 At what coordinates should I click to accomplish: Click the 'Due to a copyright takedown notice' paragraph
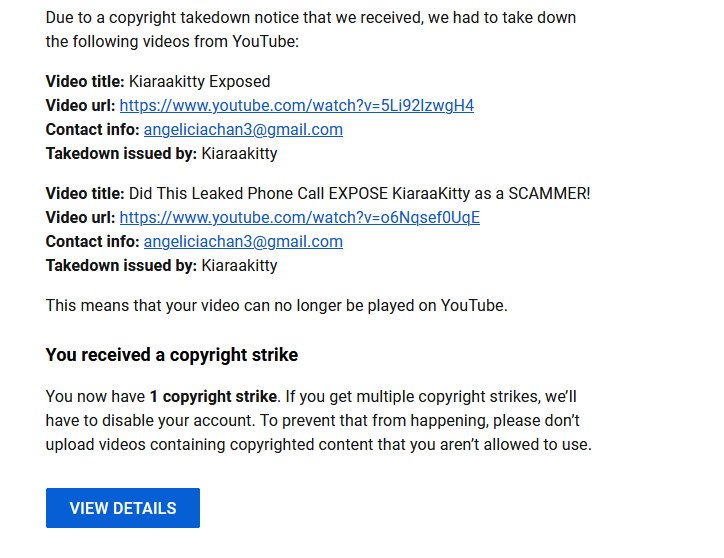311,30
